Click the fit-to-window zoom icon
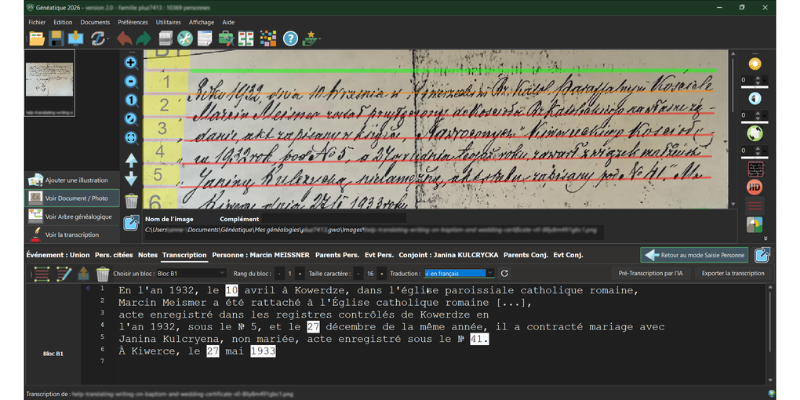The width and height of the screenshot is (800, 400). coord(131,137)
